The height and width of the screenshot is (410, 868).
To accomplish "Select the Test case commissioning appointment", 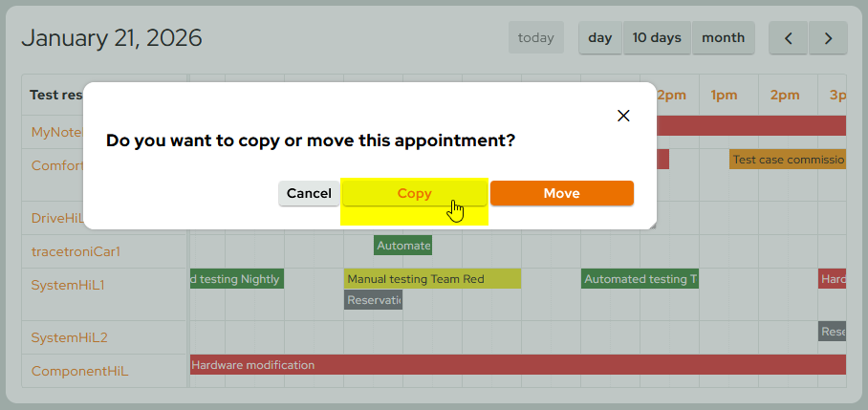I will pos(788,160).
